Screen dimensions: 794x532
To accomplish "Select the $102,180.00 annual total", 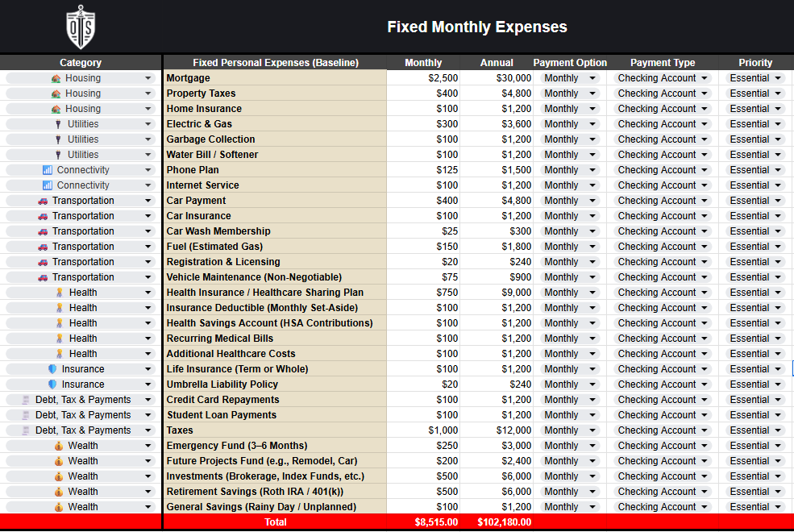I will (497, 522).
